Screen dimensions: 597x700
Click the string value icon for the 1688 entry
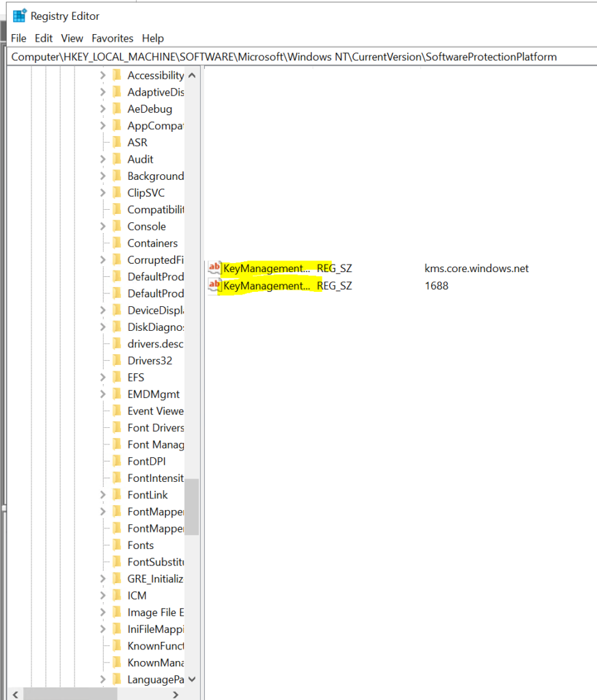[x=214, y=285]
